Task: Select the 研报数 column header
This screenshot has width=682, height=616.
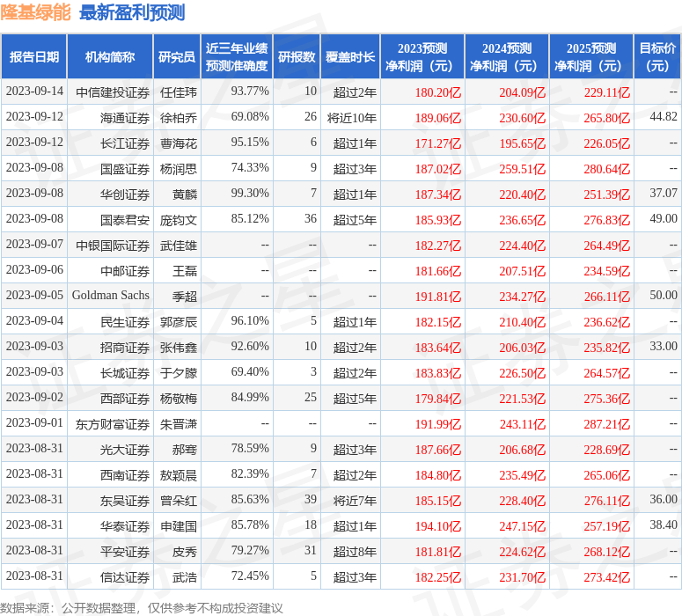Action: [x=297, y=56]
